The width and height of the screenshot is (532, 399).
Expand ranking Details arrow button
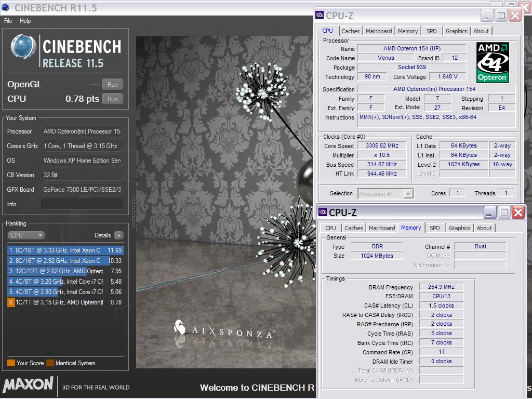[119, 235]
